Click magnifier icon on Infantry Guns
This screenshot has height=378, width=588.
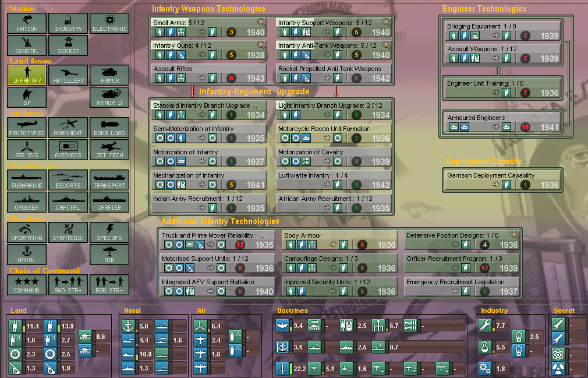(x=261, y=45)
